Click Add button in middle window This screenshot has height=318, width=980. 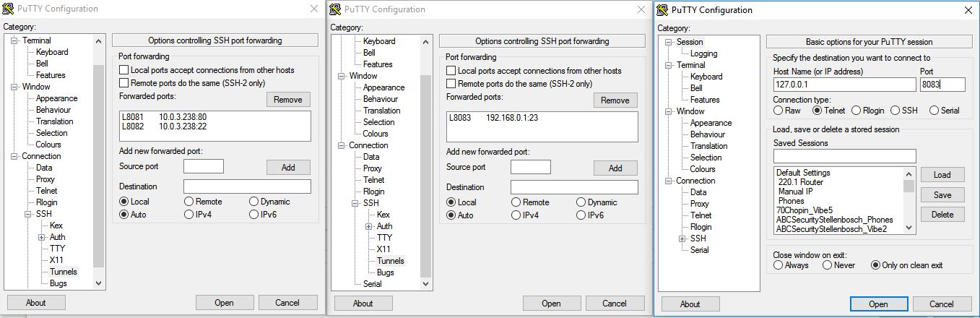[615, 168]
